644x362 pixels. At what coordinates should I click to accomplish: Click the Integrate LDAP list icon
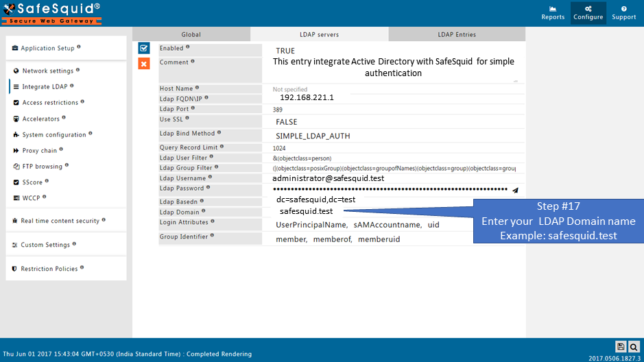click(x=16, y=86)
